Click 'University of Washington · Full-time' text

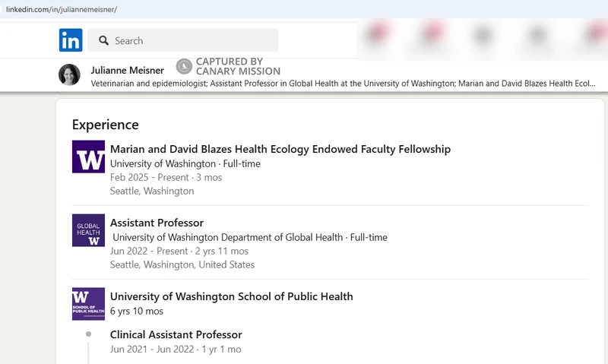[x=185, y=163]
